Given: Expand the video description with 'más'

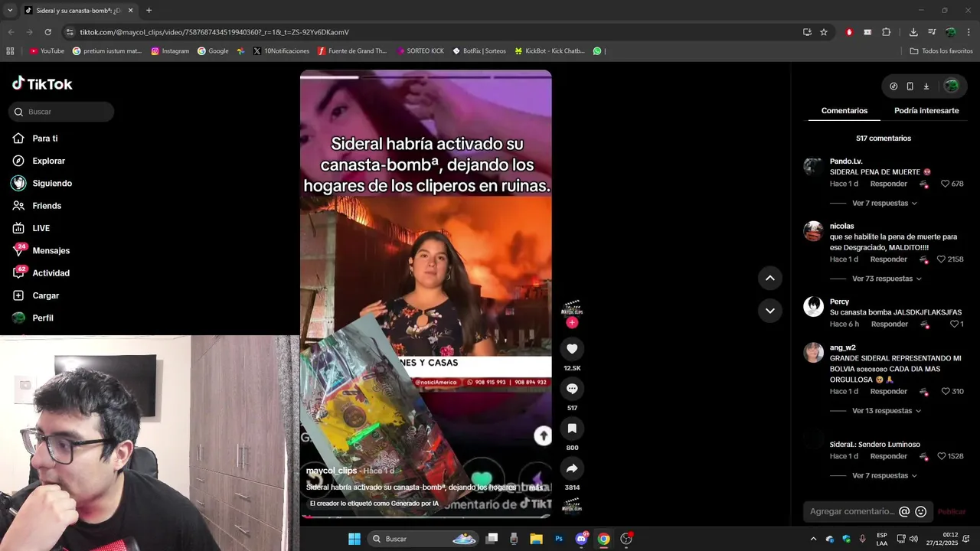Looking at the screenshot, I should click(536, 487).
